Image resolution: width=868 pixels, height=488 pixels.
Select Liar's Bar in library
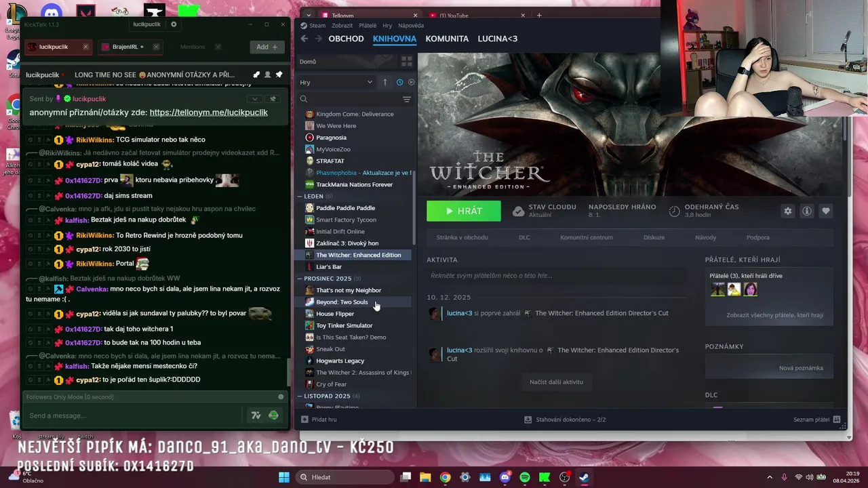pos(329,267)
